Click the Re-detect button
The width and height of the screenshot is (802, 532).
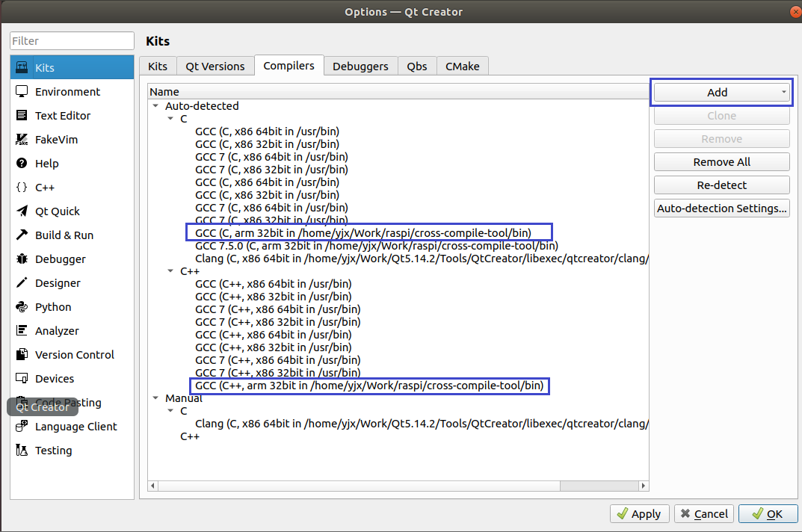pyautogui.click(x=722, y=185)
